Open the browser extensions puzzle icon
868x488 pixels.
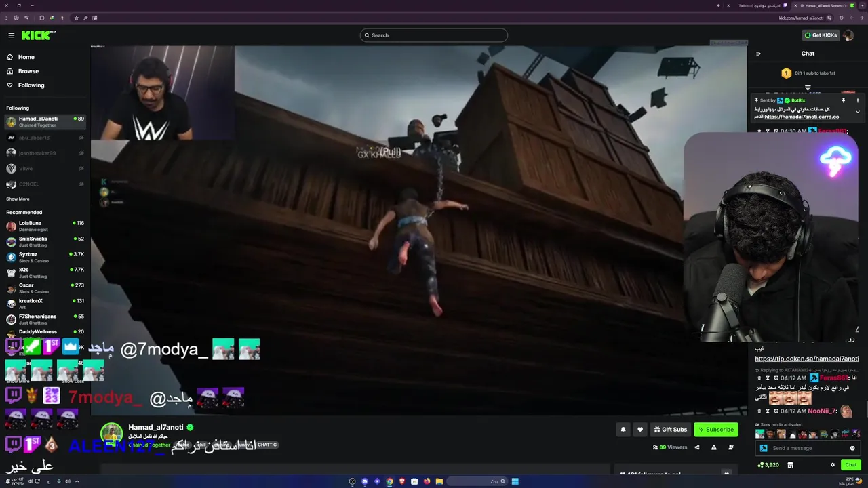click(41, 18)
